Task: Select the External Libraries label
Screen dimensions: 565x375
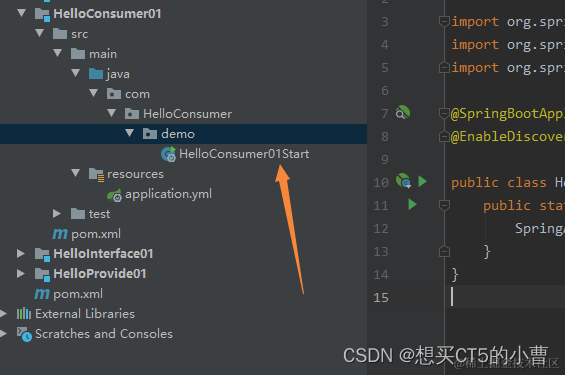Action: coord(85,314)
